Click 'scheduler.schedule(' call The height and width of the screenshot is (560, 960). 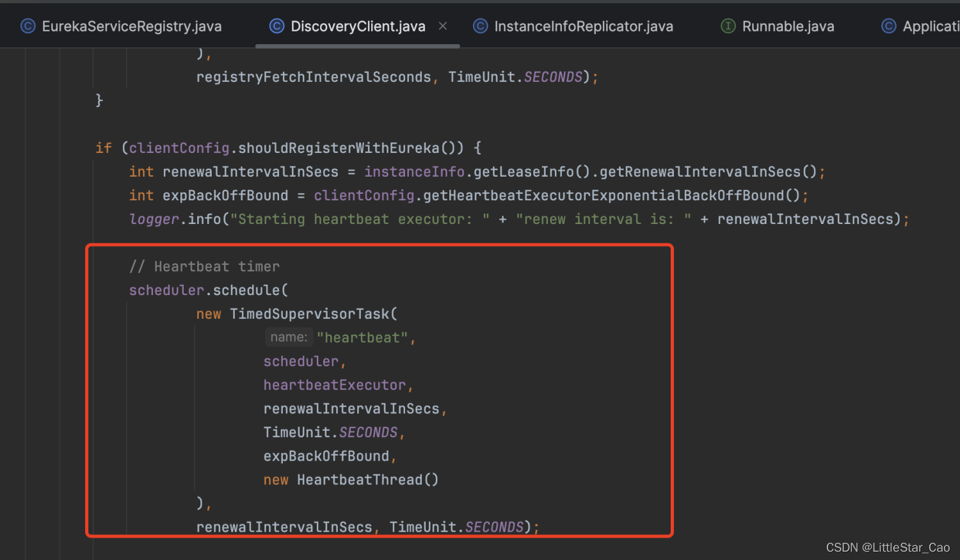(209, 290)
